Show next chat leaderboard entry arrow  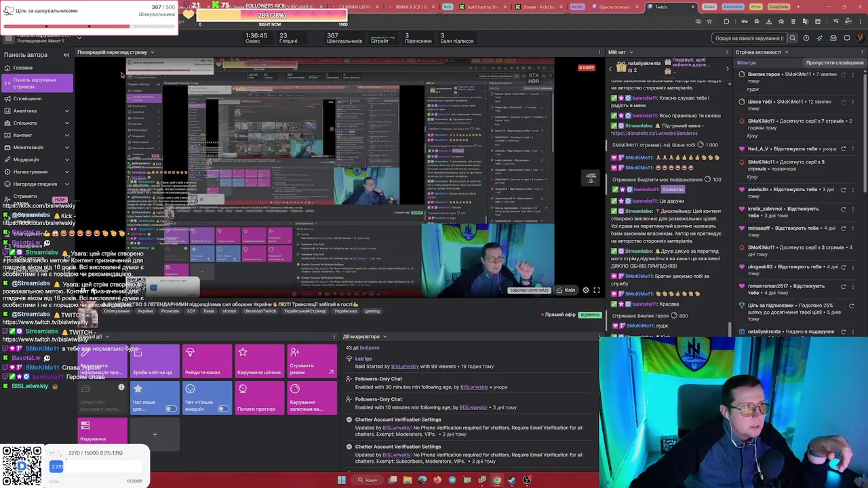click(x=728, y=68)
